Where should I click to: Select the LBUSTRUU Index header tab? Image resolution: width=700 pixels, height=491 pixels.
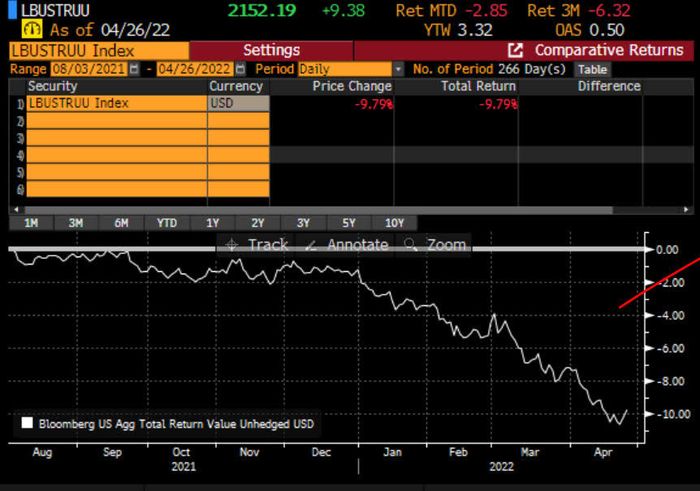99,51
